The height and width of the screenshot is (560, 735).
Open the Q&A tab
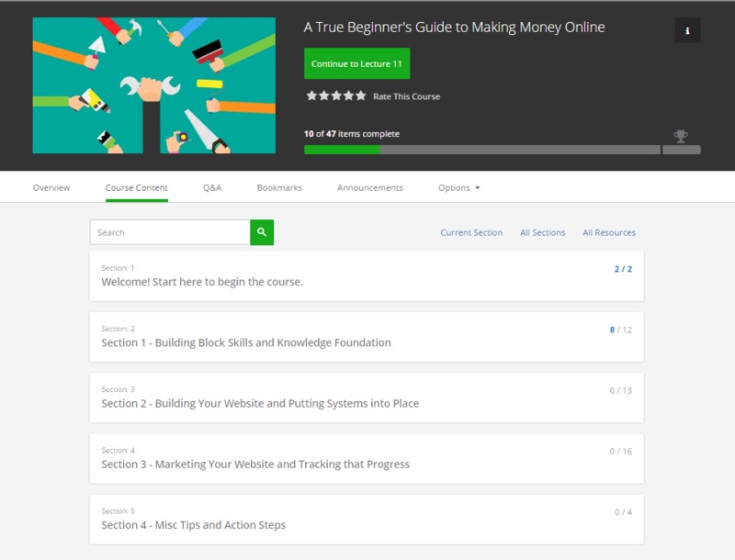click(212, 188)
